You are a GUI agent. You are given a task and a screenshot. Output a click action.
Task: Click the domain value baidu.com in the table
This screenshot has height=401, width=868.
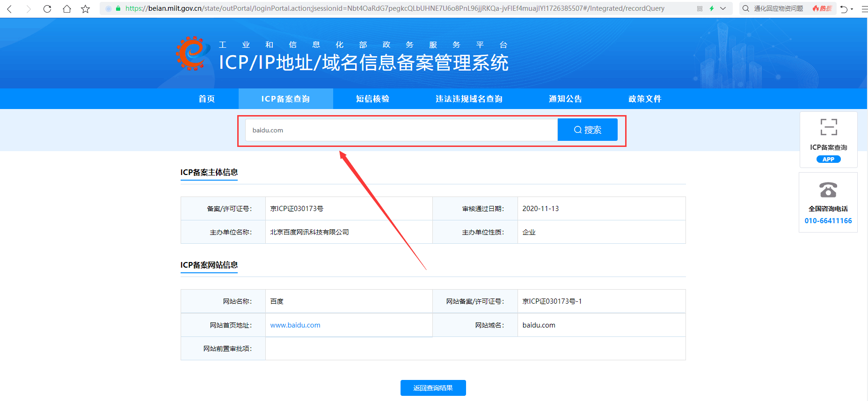click(539, 325)
